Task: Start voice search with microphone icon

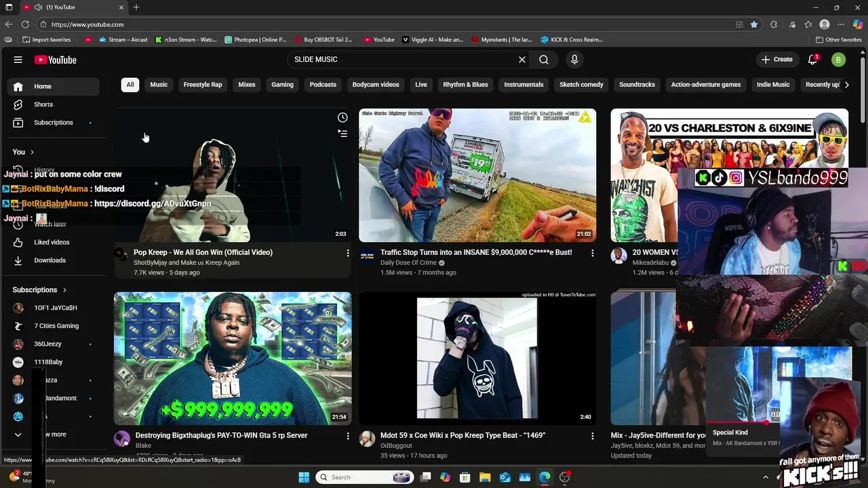Action: coord(574,60)
